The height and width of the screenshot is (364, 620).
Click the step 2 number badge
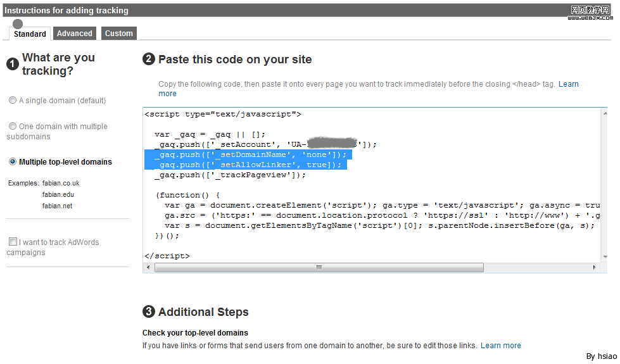149,60
